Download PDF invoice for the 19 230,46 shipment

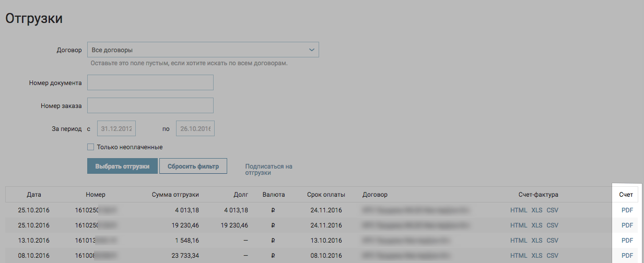(627, 225)
